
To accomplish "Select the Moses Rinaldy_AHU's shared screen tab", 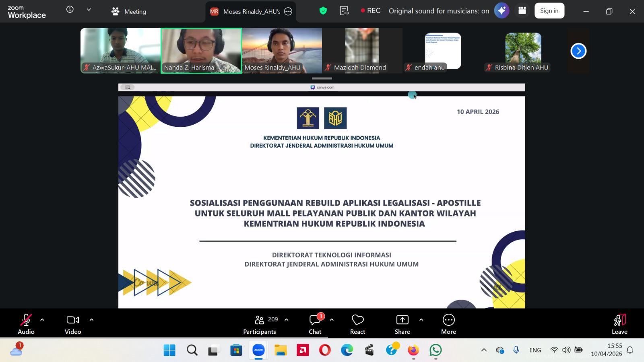I will 246,12.
